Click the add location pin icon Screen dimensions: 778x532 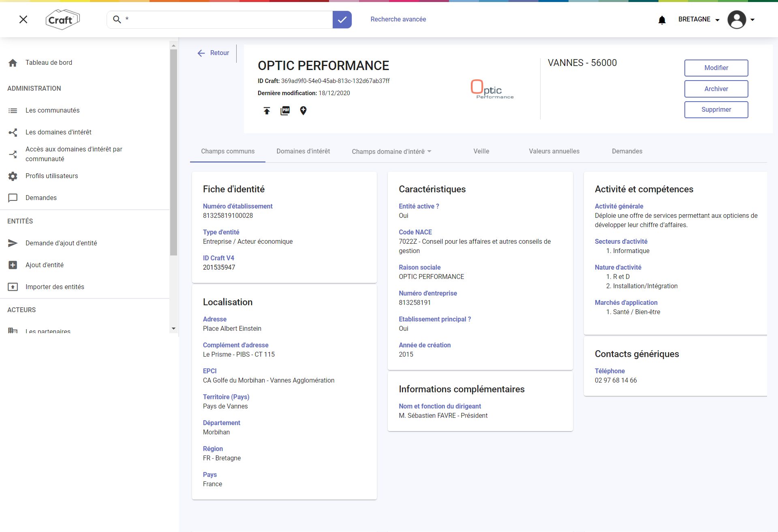click(303, 111)
